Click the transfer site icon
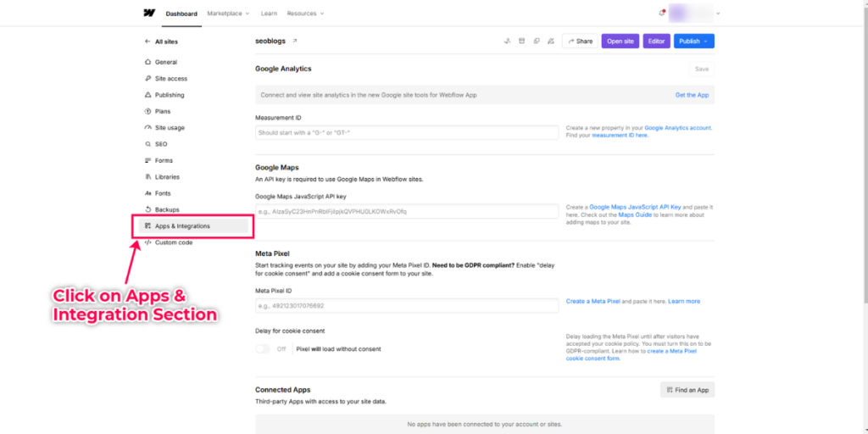 click(507, 41)
